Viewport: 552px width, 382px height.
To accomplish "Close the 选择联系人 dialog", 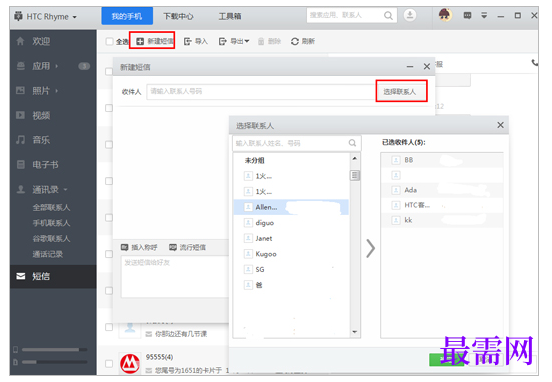I will coord(500,125).
